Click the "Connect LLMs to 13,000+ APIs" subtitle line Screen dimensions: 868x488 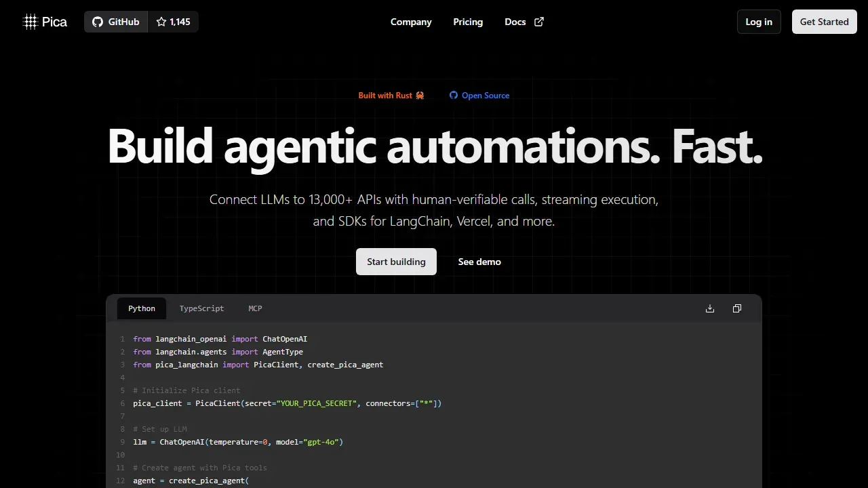click(x=434, y=200)
